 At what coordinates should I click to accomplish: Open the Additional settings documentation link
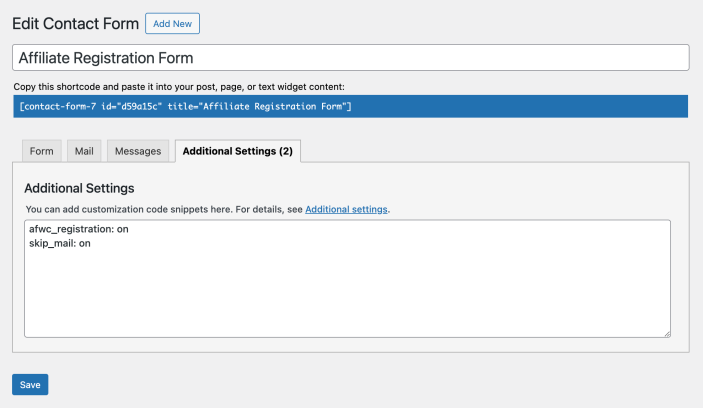click(x=346, y=209)
